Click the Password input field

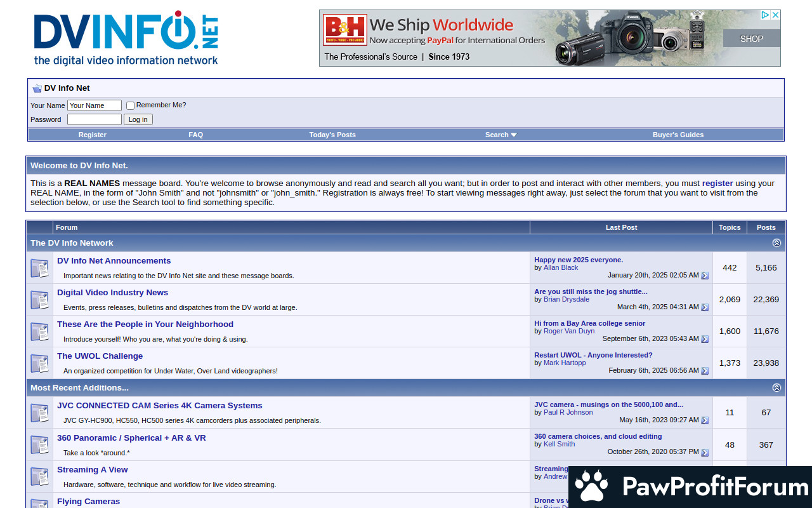point(94,119)
